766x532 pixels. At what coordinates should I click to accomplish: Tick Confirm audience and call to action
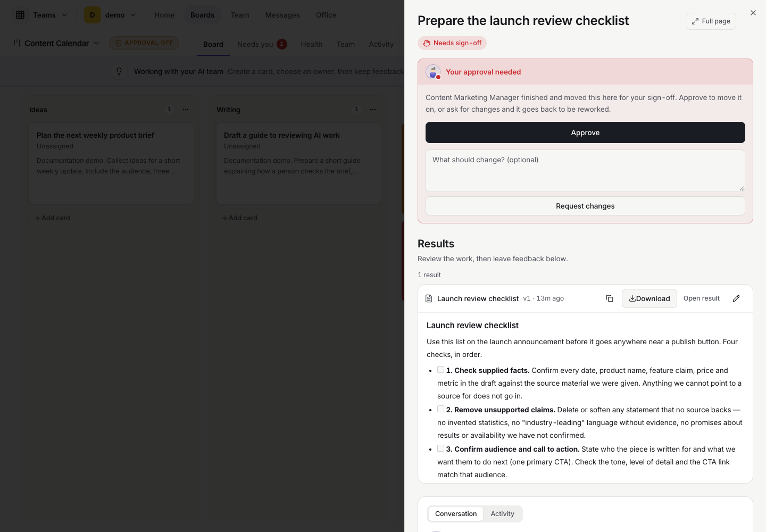click(x=440, y=448)
